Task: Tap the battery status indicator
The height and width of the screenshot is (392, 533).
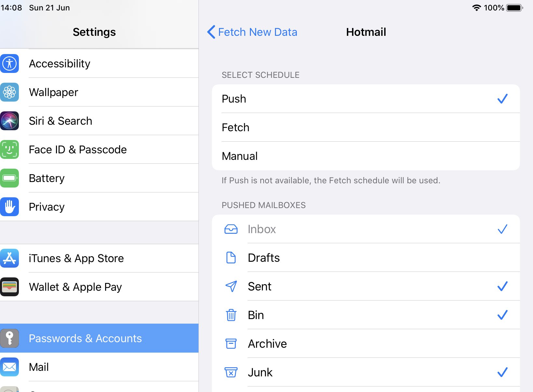Action: [x=514, y=8]
